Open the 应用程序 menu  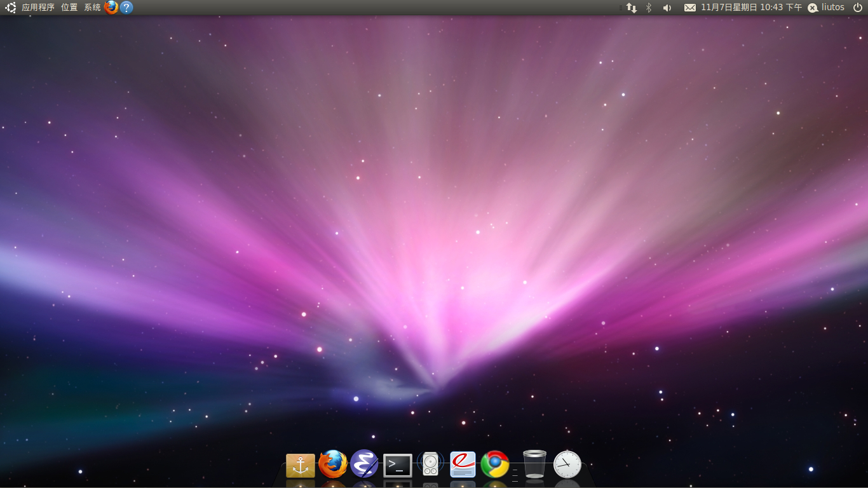click(x=38, y=8)
